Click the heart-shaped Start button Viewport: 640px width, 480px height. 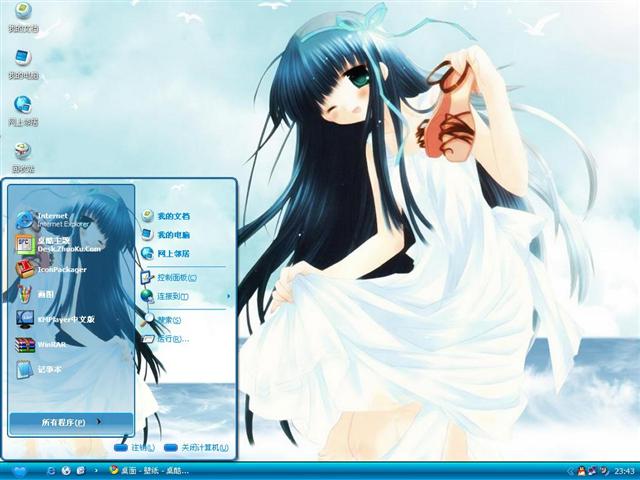pos(19,471)
